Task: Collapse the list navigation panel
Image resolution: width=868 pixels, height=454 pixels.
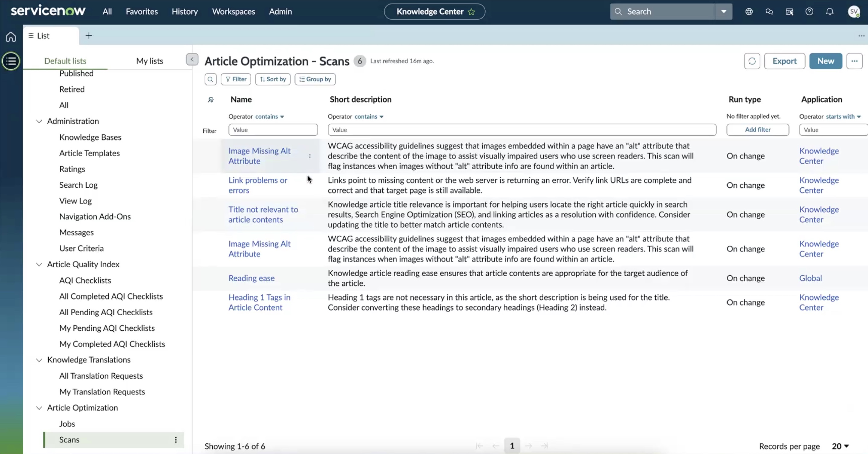Action: 192,59
